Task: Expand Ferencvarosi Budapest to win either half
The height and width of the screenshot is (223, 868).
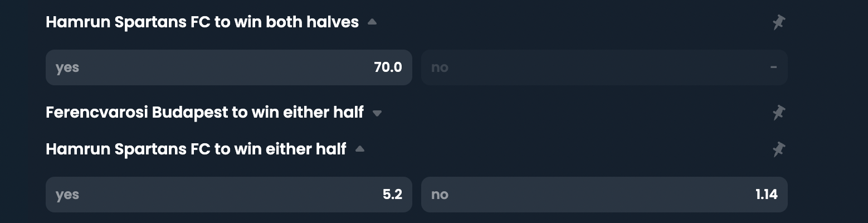Action: 377,113
